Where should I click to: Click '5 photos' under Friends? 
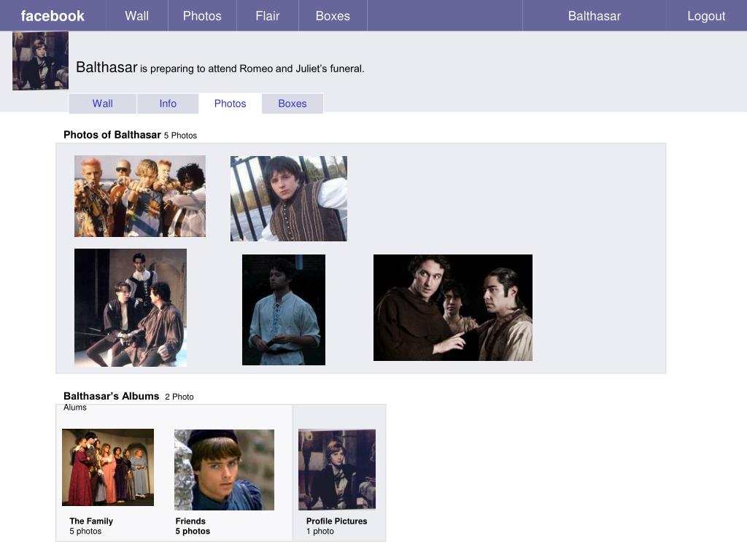pyautogui.click(x=193, y=531)
